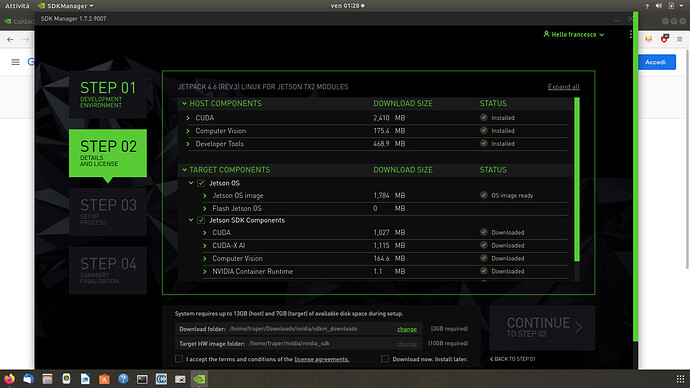Image resolution: width=690 pixels, height=388 pixels.
Task: Show applications grid in the dock
Action: click(680, 379)
